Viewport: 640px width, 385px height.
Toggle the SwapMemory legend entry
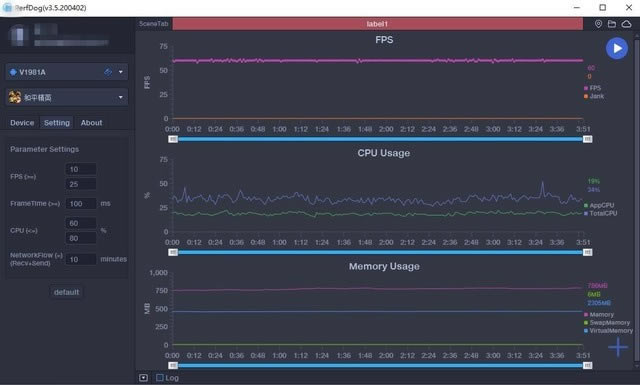(x=607, y=323)
